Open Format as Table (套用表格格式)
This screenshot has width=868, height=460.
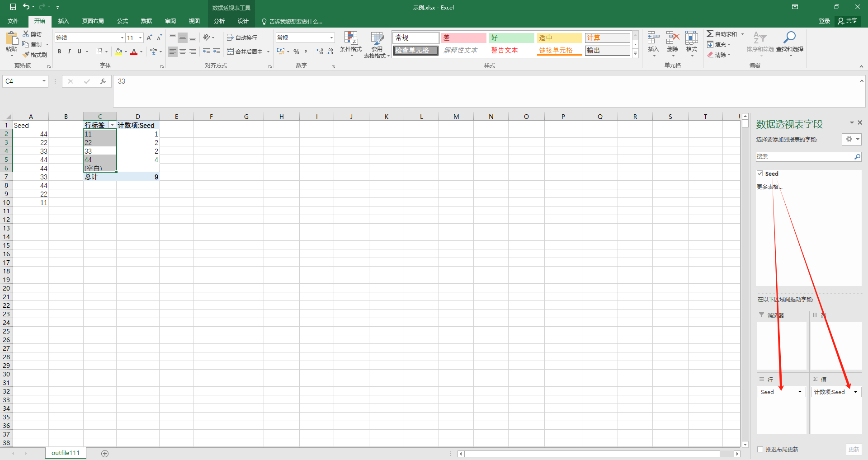(x=377, y=44)
